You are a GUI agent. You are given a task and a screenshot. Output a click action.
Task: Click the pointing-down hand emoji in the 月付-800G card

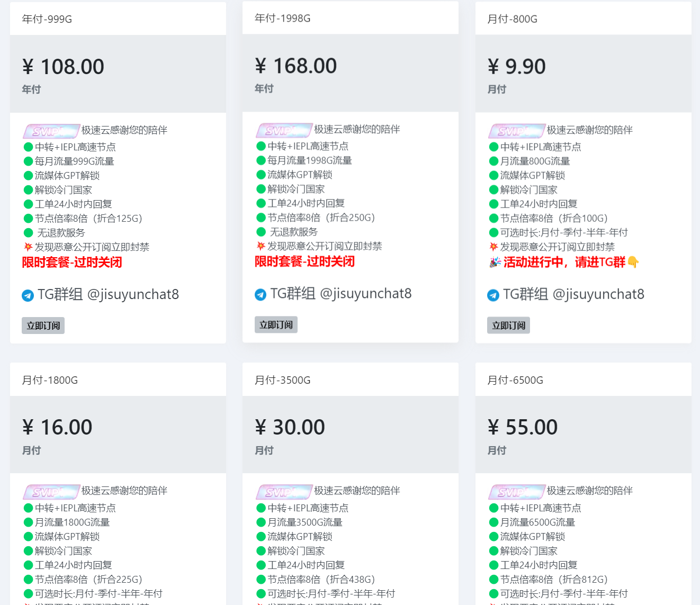click(x=633, y=262)
